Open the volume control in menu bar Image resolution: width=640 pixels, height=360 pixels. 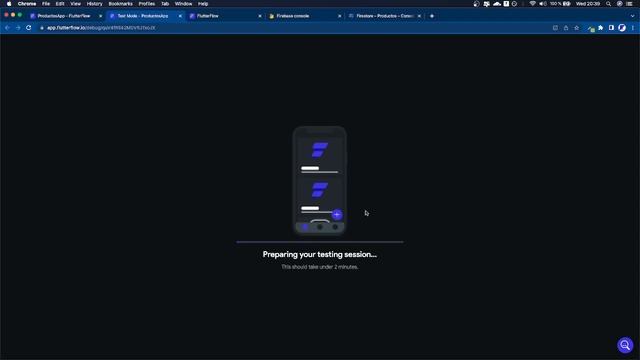pyautogui.click(x=543, y=4)
